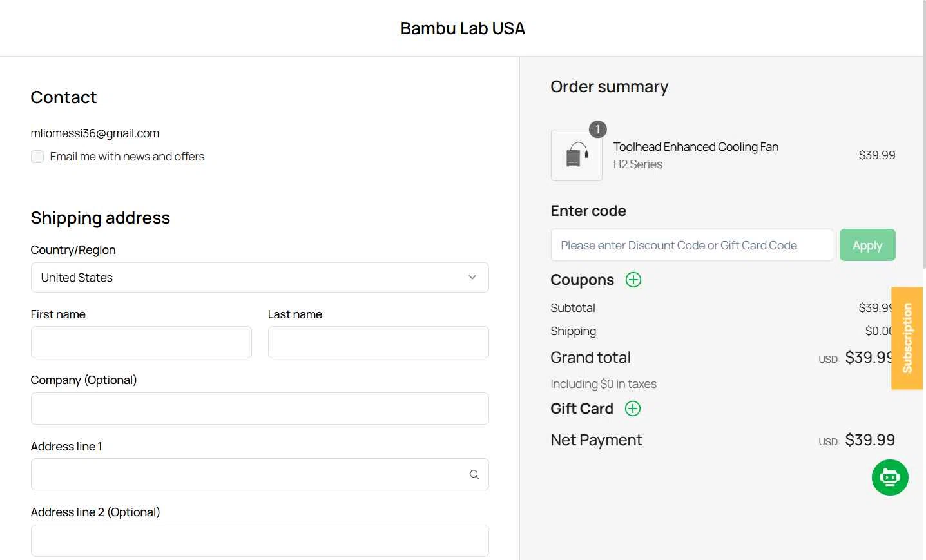This screenshot has width=926, height=560.
Task: Click the Shipping address heading
Action: 101,218
